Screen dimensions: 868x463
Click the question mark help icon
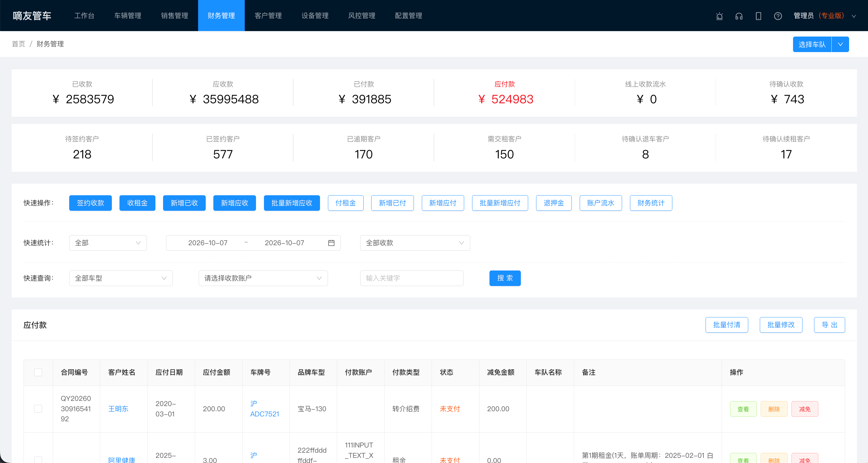click(778, 16)
